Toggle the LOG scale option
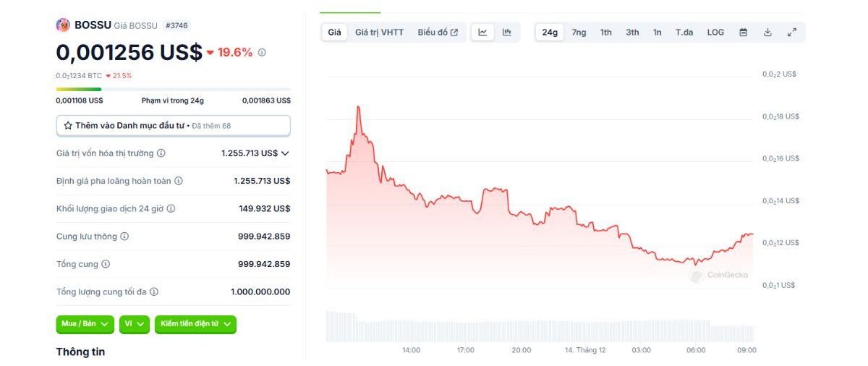 pos(715,33)
